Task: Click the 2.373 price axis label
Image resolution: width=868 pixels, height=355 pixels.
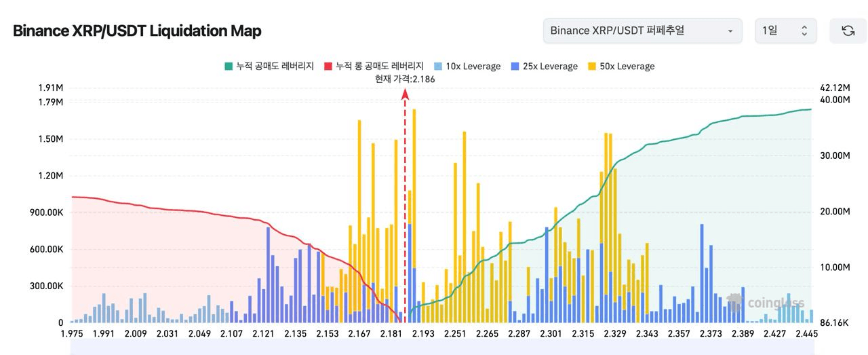Action: [x=711, y=334]
